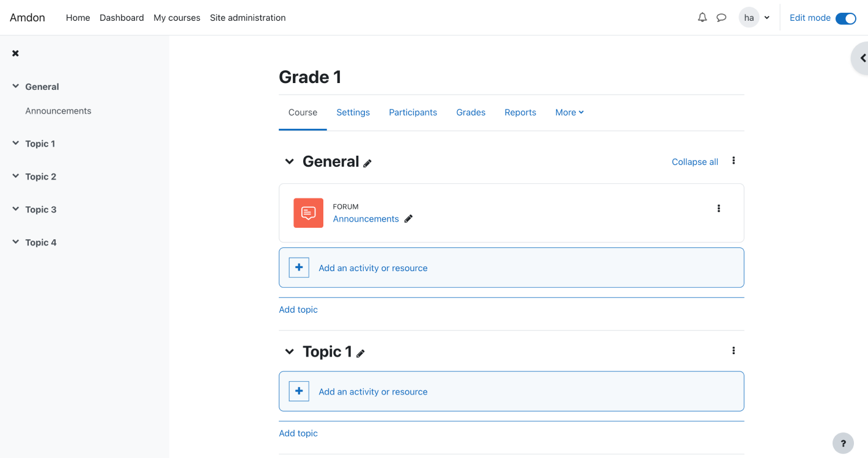The height and width of the screenshot is (458, 868).
Task: Switch to the Grades tab
Action: click(471, 112)
